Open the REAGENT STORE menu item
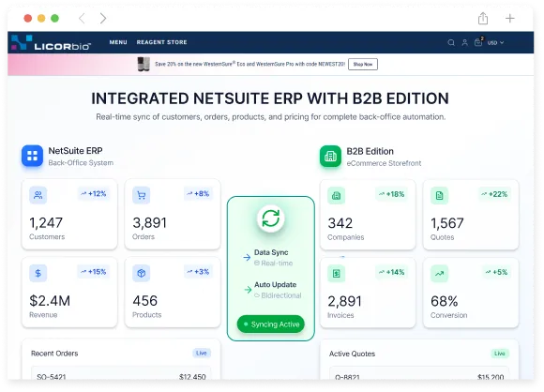 click(161, 42)
